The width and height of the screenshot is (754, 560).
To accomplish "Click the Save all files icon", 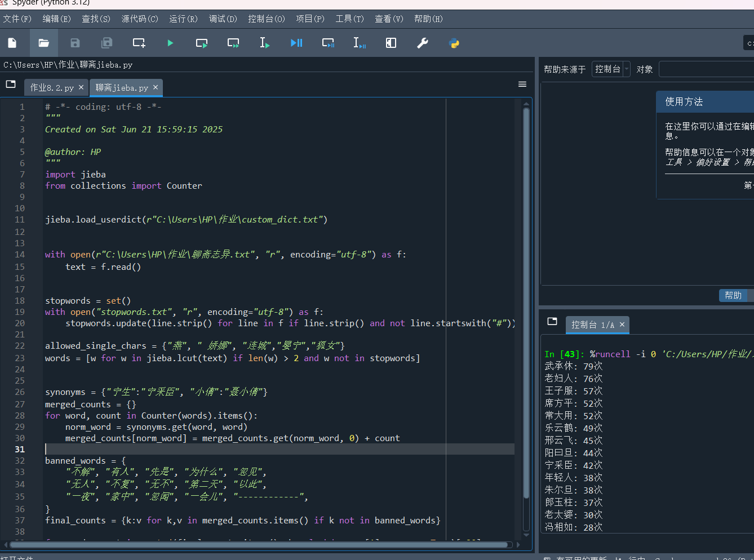I will tap(107, 43).
